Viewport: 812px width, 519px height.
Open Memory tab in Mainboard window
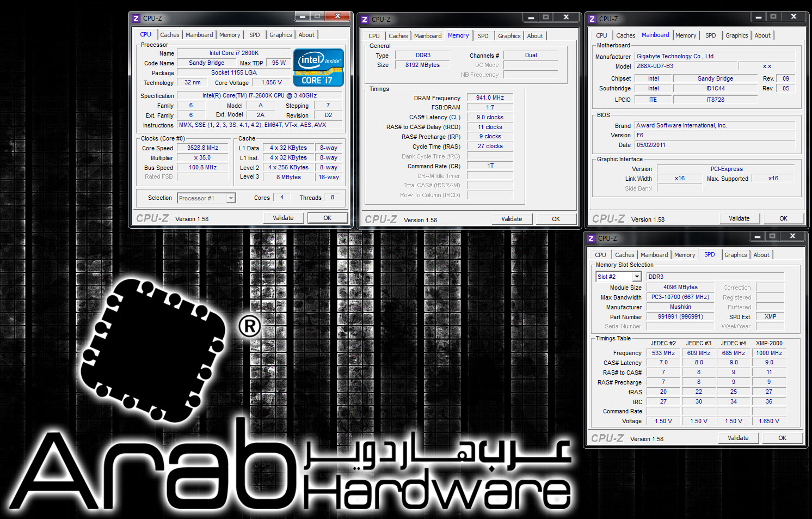(x=686, y=35)
